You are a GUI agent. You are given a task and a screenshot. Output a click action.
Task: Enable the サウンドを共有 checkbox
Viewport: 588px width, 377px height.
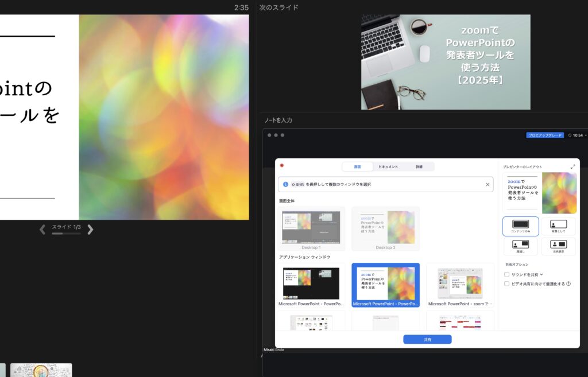point(506,275)
